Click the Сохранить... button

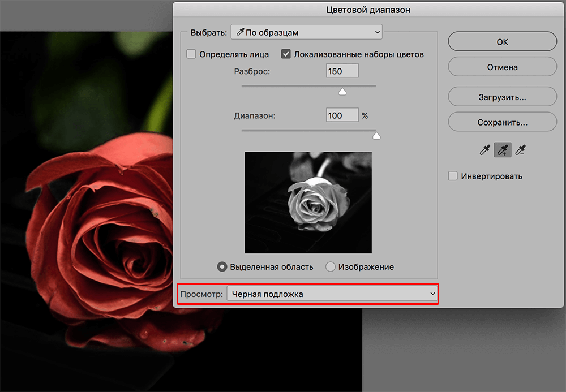point(502,122)
